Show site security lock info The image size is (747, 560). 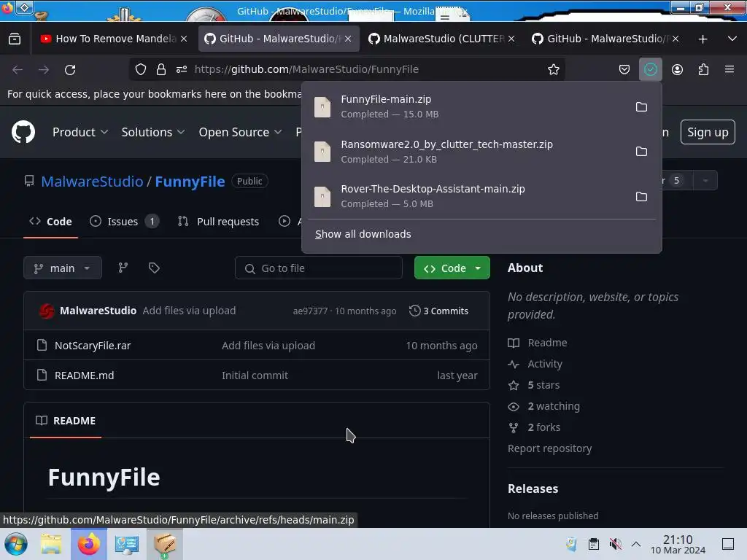click(x=161, y=69)
